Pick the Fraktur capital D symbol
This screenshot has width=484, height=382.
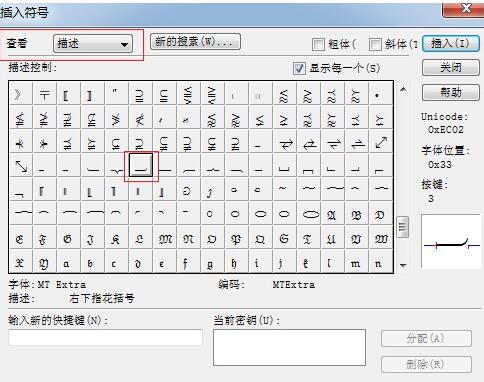pyautogui.click(x=380, y=214)
